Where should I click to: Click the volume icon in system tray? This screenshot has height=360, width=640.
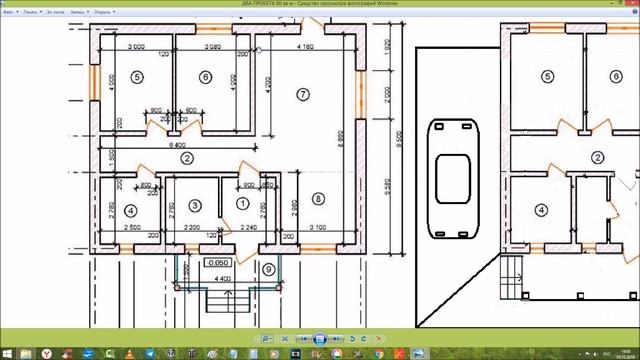point(596,354)
